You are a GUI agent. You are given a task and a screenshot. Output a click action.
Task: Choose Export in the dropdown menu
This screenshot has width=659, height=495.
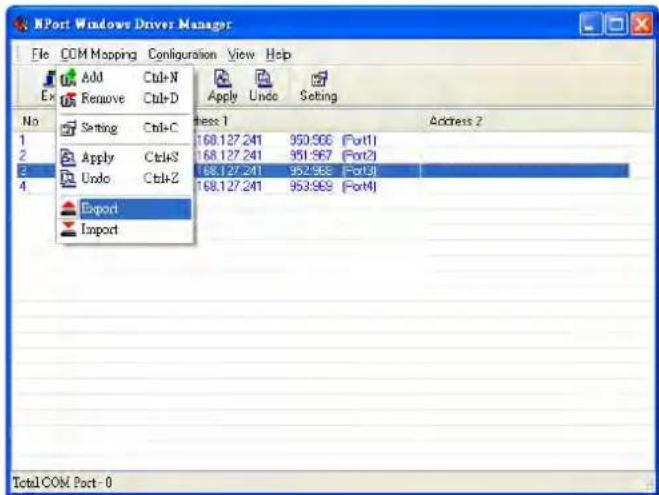click(126, 208)
